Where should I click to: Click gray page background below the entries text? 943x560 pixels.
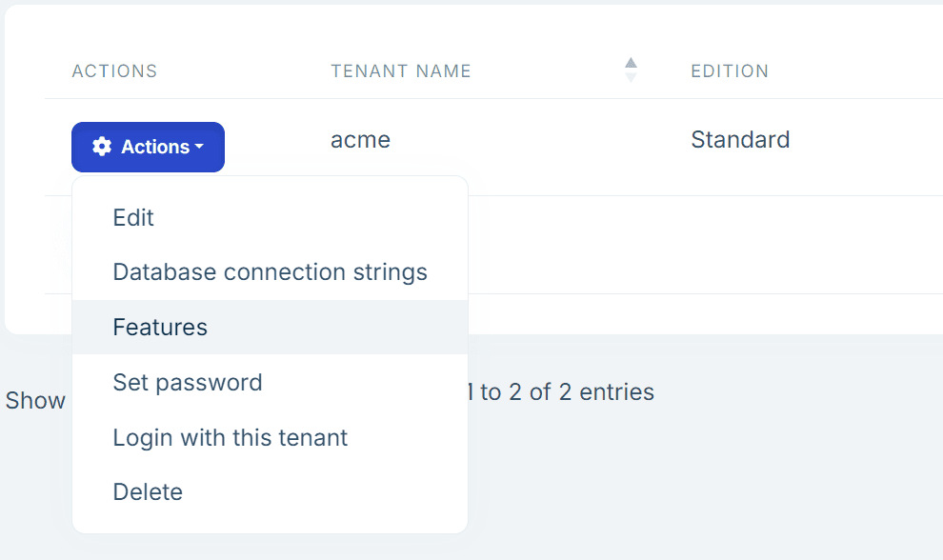[705, 476]
